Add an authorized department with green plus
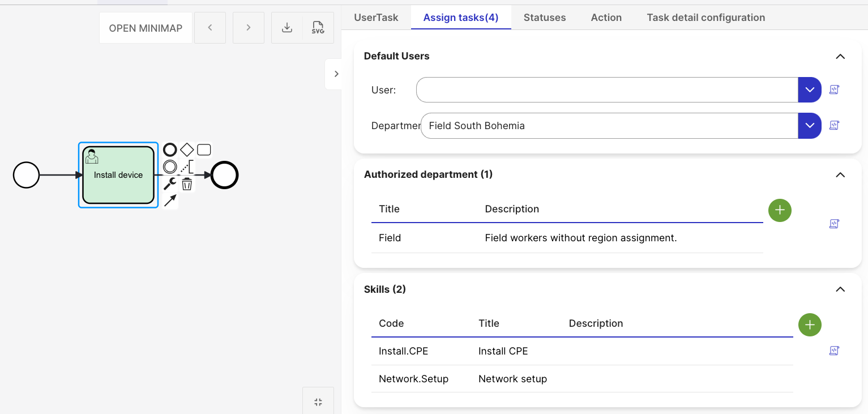The height and width of the screenshot is (414, 868). tap(780, 210)
